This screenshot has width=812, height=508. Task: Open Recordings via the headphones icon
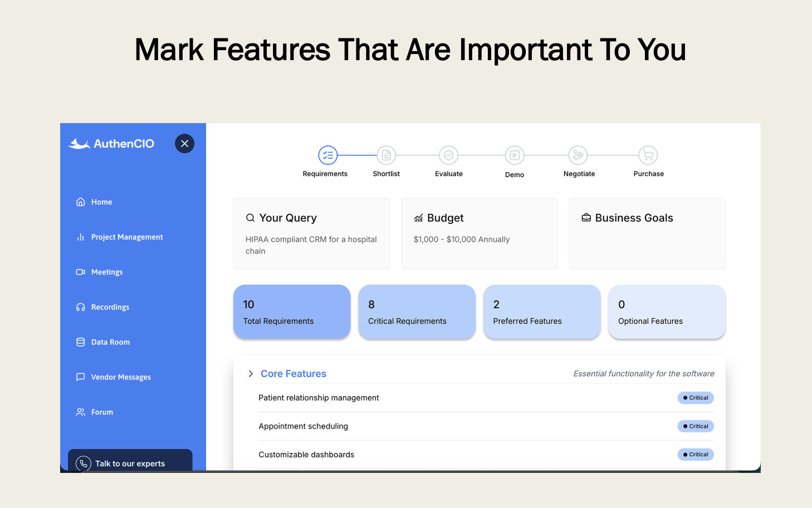pos(81,307)
